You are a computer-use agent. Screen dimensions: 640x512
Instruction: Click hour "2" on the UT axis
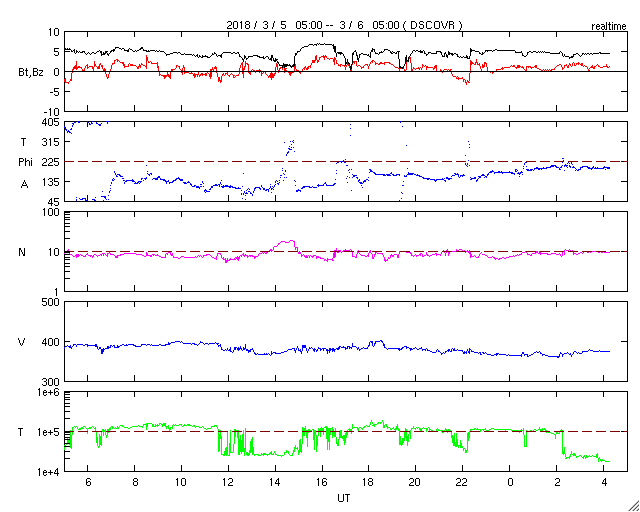557,482
